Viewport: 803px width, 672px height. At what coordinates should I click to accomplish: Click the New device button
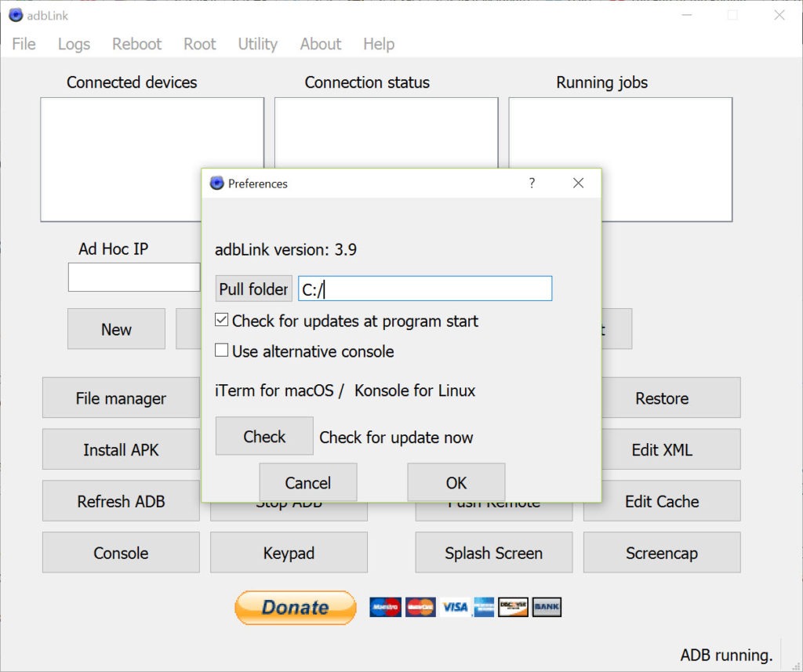pyautogui.click(x=116, y=329)
